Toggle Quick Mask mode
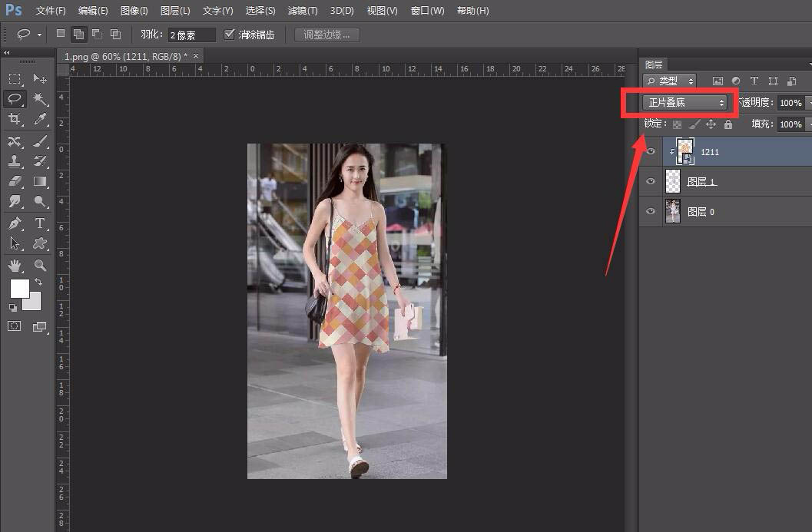Image resolution: width=812 pixels, height=532 pixels. (x=15, y=326)
